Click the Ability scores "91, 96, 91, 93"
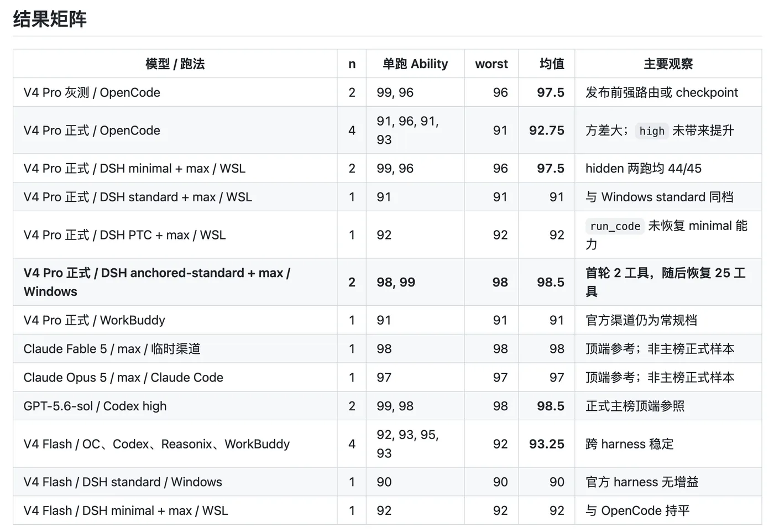This screenshot has width=774, height=532. pyautogui.click(x=408, y=131)
